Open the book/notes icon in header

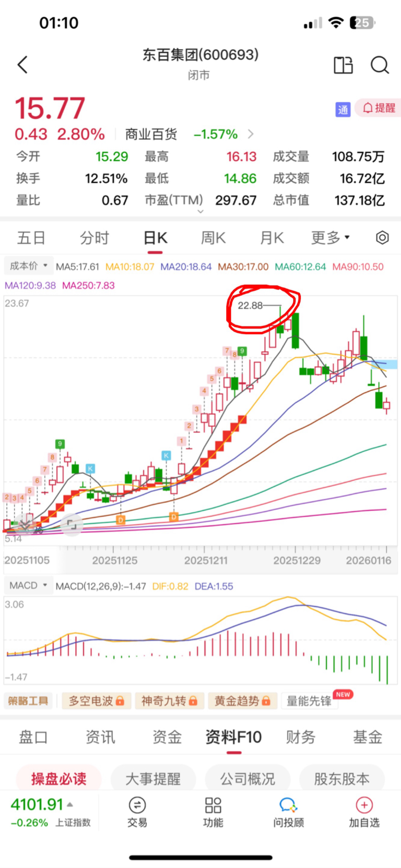coord(343,65)
